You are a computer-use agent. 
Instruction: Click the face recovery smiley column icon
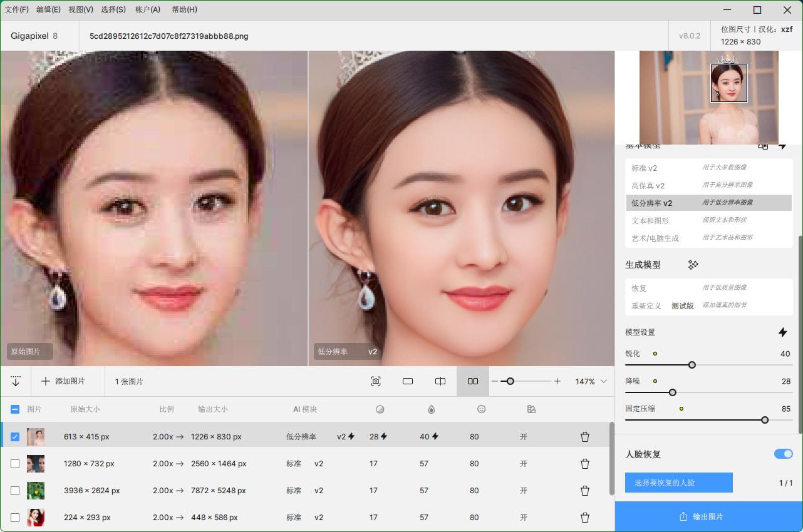click(x=482, y=409)
